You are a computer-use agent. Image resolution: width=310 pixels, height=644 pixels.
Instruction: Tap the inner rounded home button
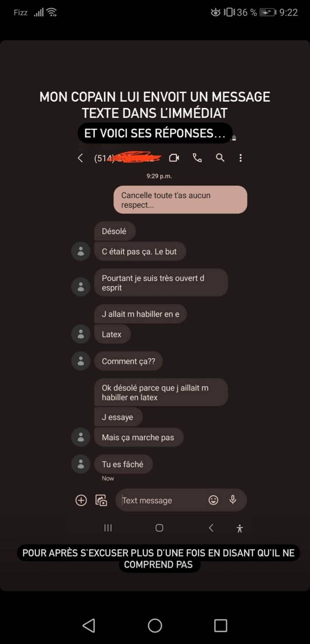coord(160,528)
